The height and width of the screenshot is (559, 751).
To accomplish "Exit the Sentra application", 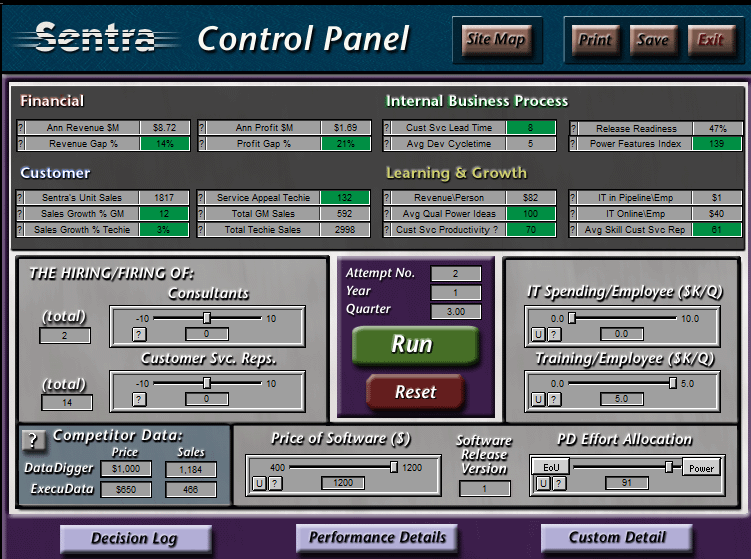I will pos(711,40).
